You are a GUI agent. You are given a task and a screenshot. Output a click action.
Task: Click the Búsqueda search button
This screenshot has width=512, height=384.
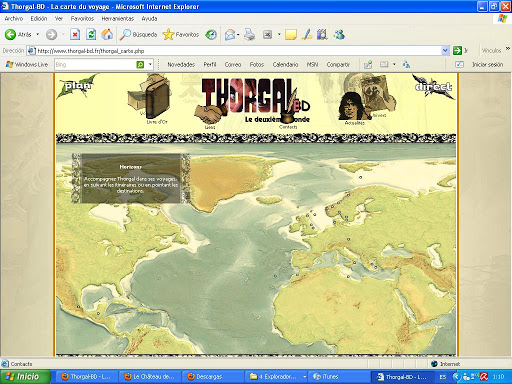click(x=139, y=34)
